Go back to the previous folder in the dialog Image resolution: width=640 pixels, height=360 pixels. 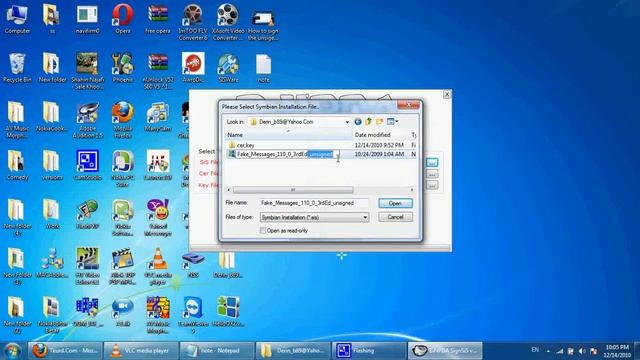[x=358, y=122]
